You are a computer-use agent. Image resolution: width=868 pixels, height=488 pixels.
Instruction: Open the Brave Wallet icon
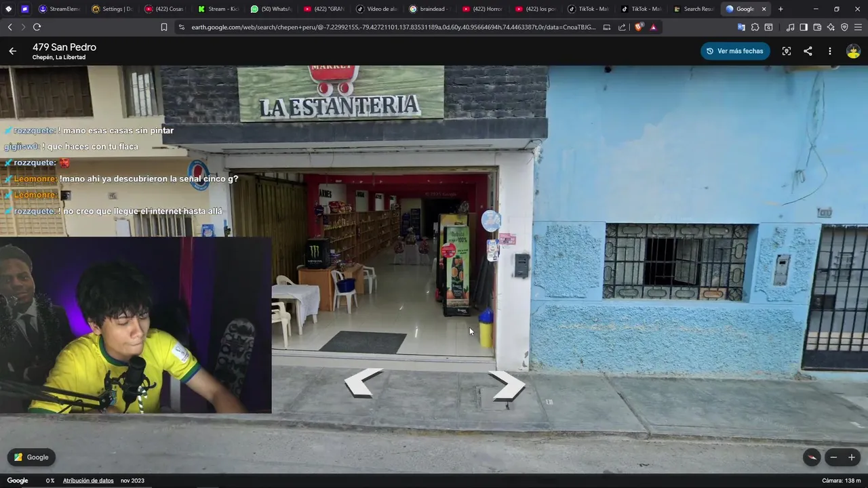coord(817,27)
